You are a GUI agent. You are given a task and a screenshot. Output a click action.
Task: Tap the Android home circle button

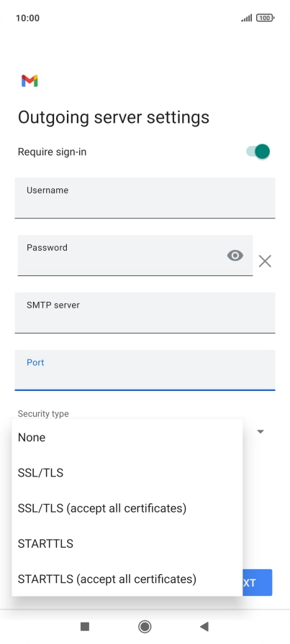coord(145,626)
